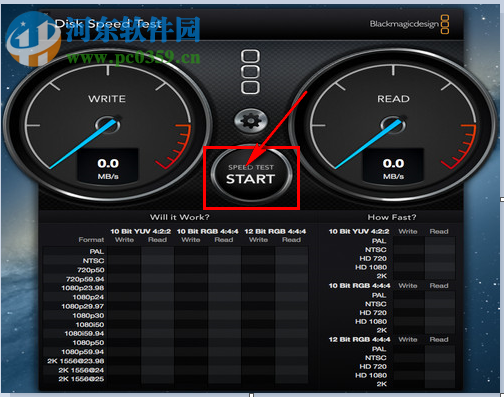Click 2K under How Fast 12 Bit RGB
This screenshot has width=504, height=397.
pos(382,384)
